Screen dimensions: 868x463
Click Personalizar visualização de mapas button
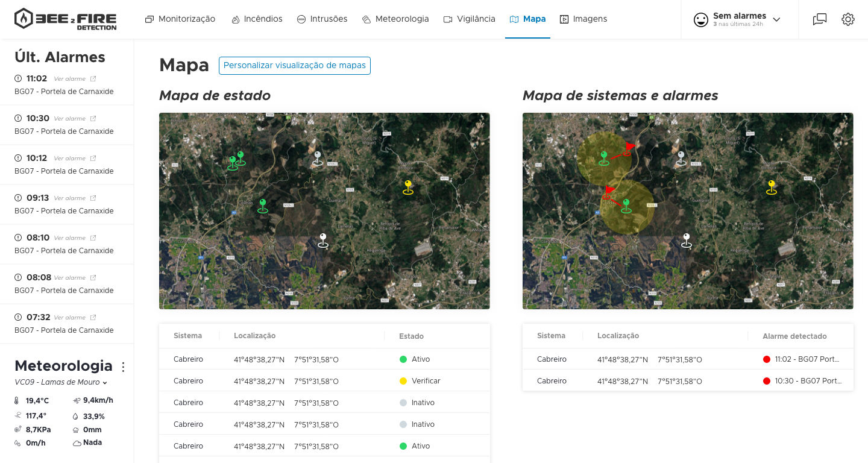click(x=295, y=66)
